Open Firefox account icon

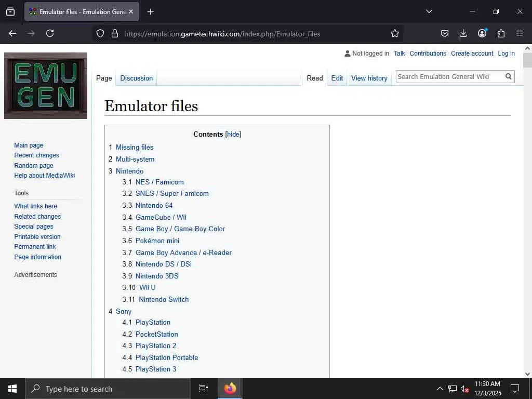(x=482, y=33)
